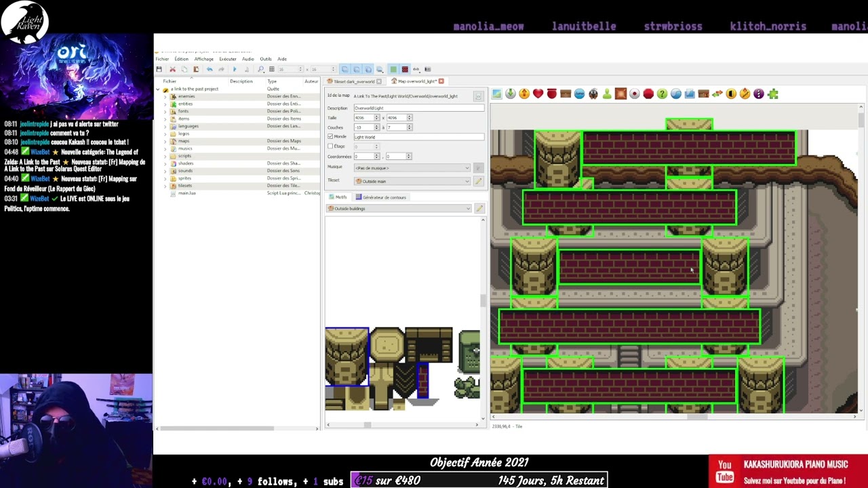Toggle the third layer visibility button
The height and width of the screenshot is (488, 868).
pyautogui.click(x=368, y=69)
